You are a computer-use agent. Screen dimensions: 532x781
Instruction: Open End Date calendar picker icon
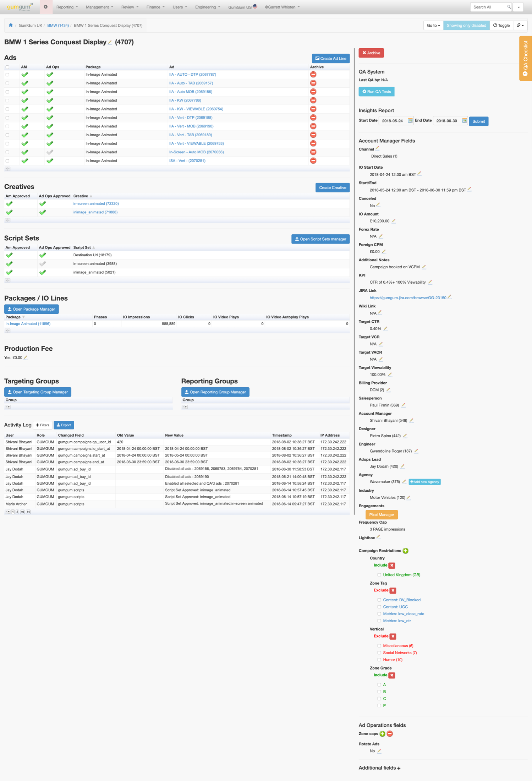(x=464, y=121)
